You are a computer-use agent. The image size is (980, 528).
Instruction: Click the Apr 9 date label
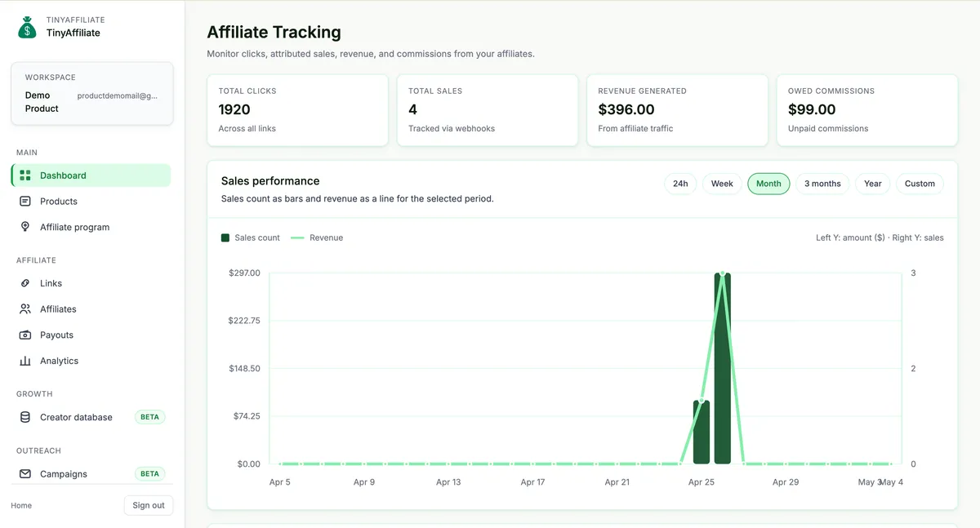point(364,482)
